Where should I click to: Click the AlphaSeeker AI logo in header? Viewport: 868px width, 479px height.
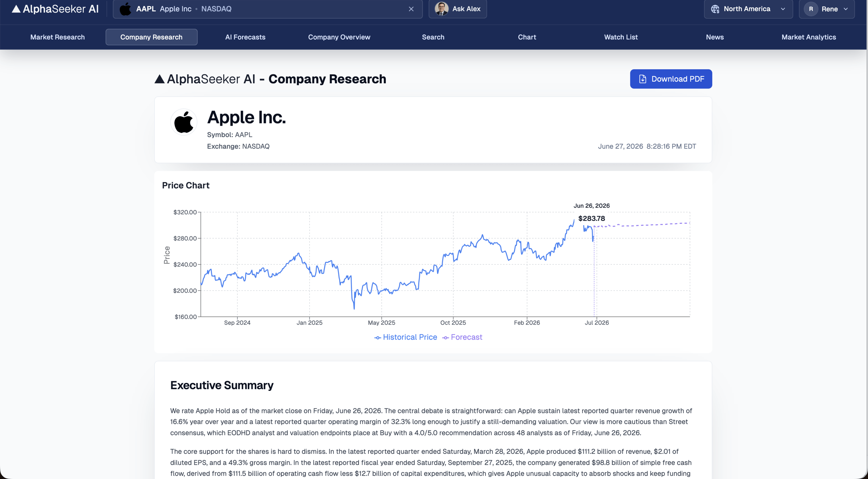pyautogui.click(x=55, y=9)
